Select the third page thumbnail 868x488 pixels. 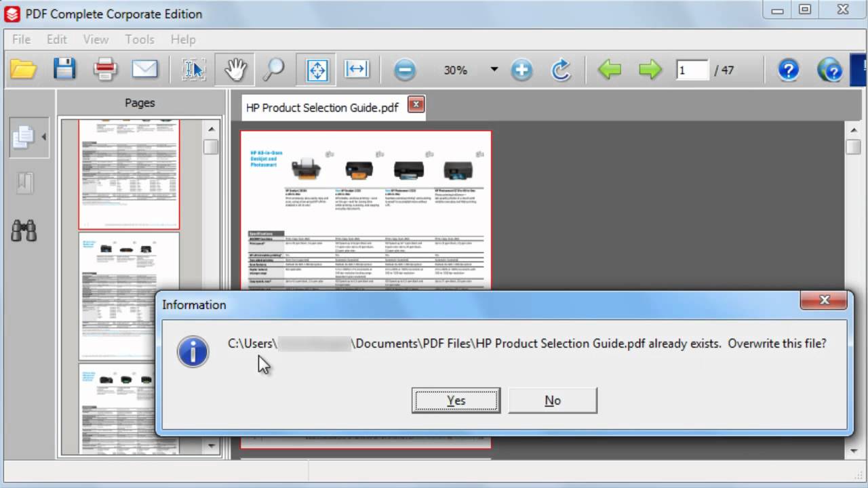[x=129, y=409]
